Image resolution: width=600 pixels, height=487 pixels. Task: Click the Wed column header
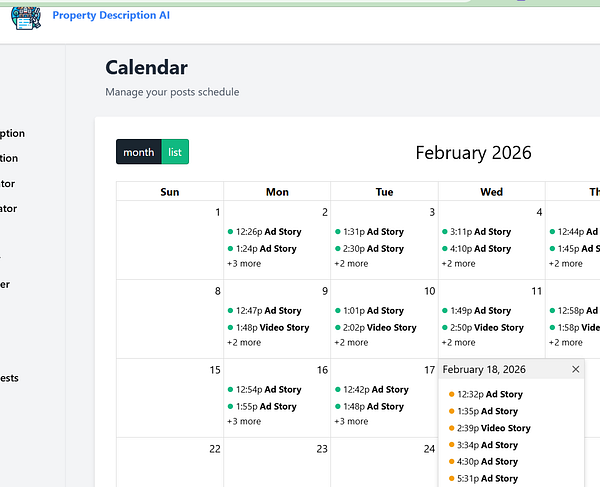coord(491,192)
